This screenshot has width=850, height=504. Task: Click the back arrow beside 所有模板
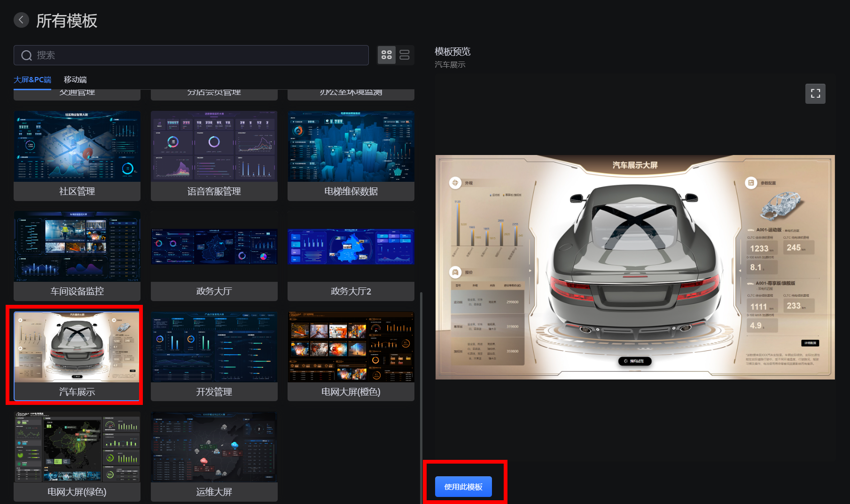tap(21, 20)
